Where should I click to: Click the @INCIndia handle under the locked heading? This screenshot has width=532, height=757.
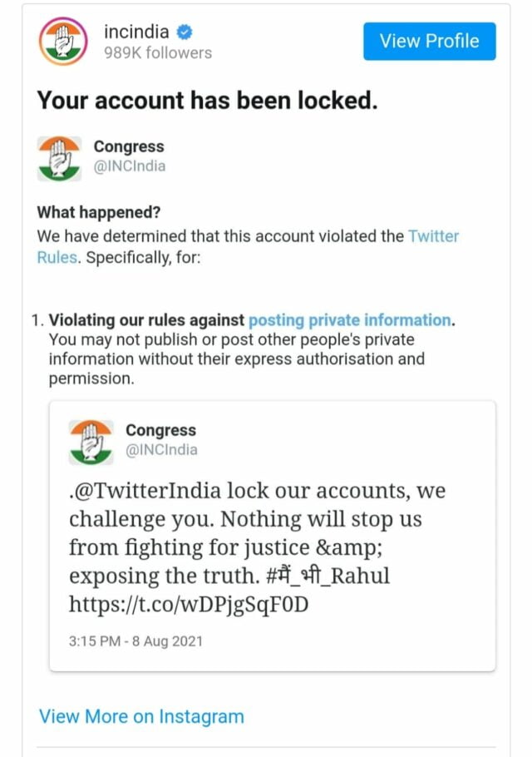click(129, 166)
